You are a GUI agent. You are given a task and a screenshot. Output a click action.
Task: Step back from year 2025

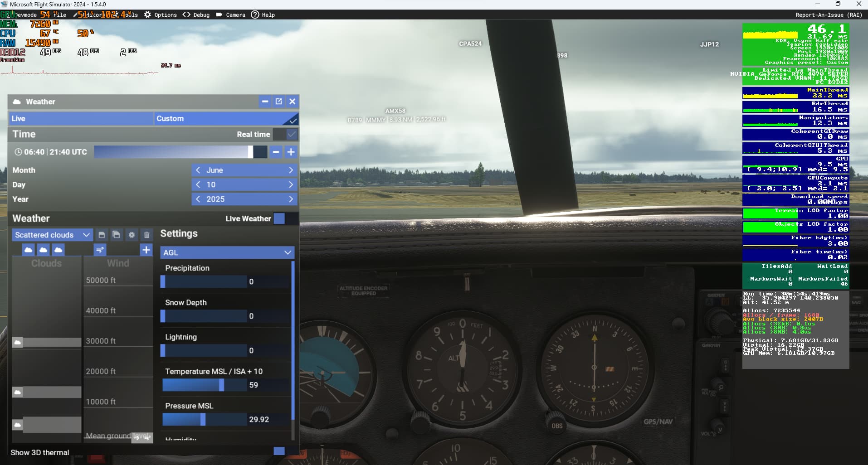[x=198, y=199]
